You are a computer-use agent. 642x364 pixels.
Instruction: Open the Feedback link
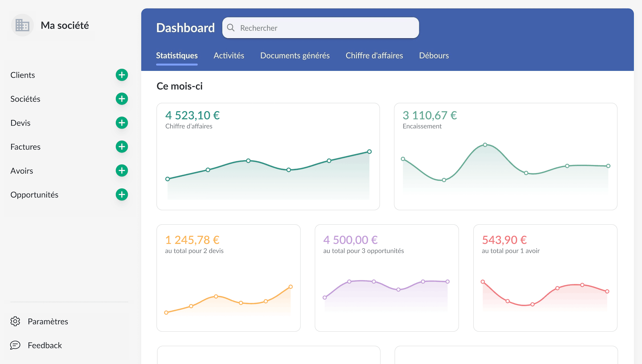coord(45,345)
